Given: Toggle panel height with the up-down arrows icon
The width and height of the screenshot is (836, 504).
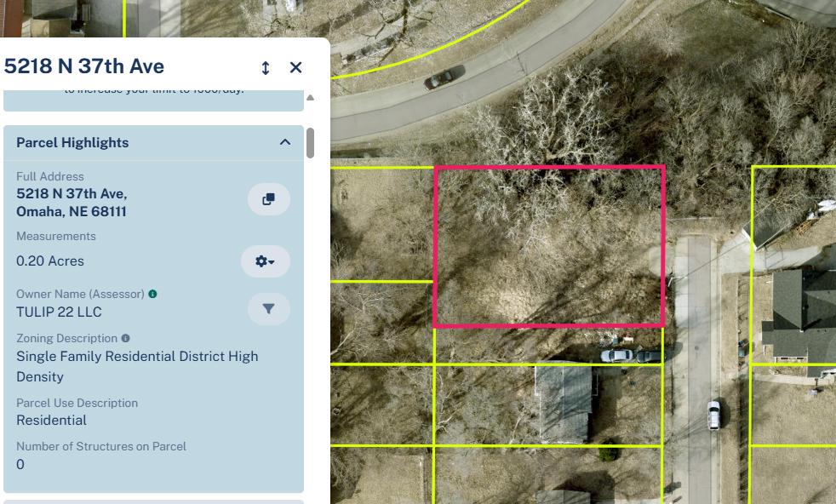Looking at the screenshot, I should pyautogui.click(x=266, y=68).
